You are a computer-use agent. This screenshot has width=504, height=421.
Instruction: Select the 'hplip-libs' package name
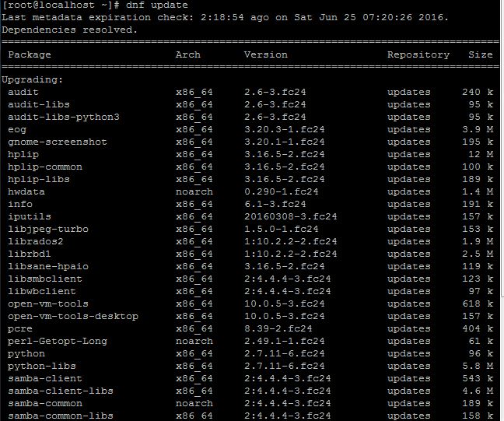[x=39, y=180]
